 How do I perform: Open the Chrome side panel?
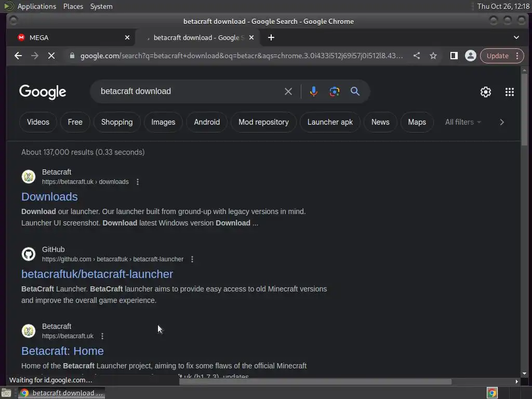coord(454,56)
